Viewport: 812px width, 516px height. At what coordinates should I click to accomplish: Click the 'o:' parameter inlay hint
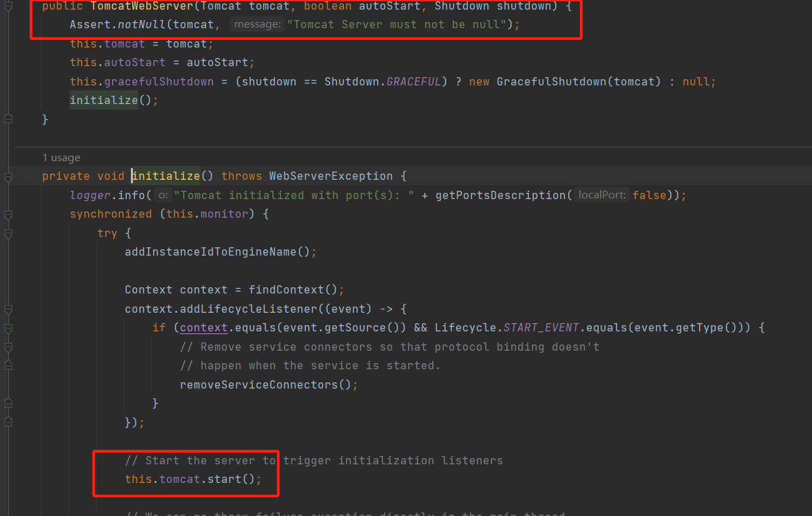pos(163,196)
